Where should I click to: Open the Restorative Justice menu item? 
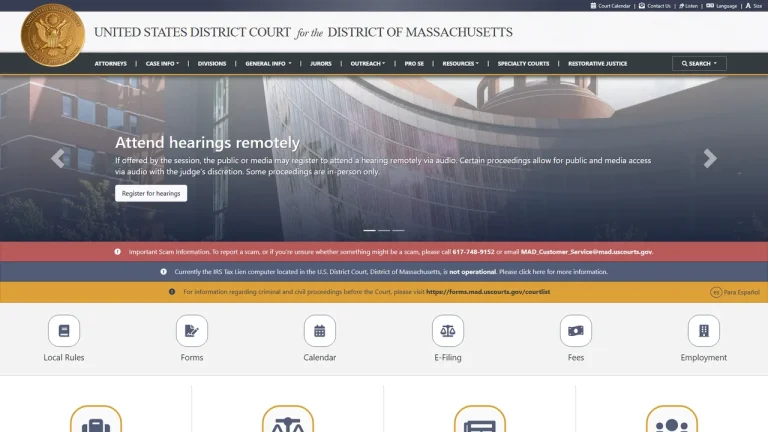point(598,64)
